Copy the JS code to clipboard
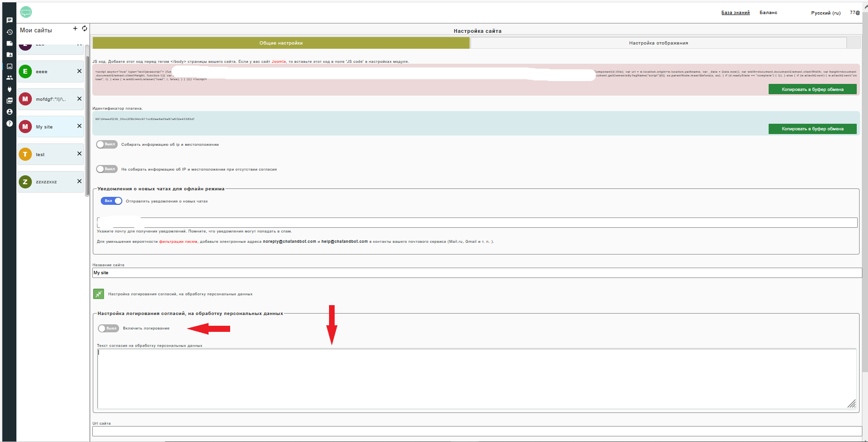 click(812, 90)
